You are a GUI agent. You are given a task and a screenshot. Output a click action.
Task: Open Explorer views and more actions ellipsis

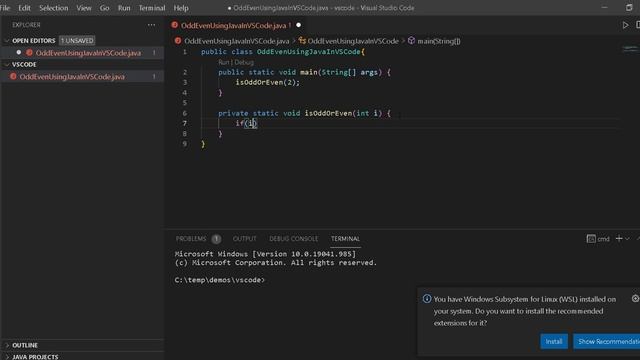(x=151, y=25)
